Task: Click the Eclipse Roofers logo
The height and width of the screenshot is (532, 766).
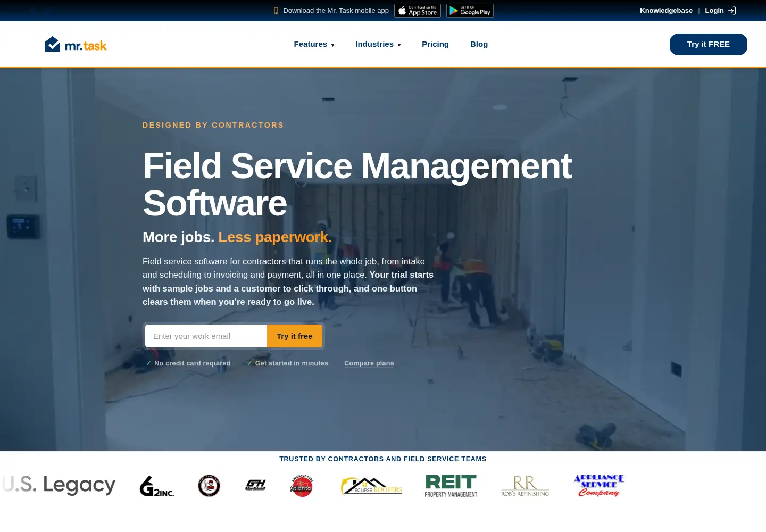Action: coord(371,486)
